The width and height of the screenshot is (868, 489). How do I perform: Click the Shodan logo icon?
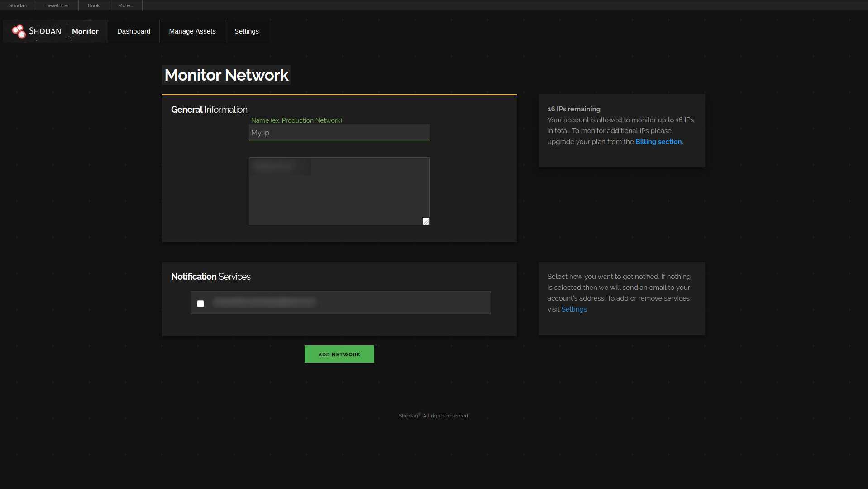[19, 31]
